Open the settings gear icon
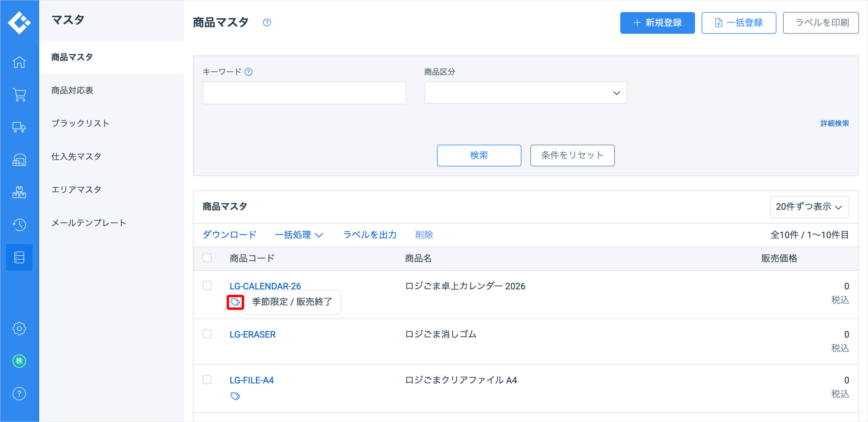 [19, 328]
